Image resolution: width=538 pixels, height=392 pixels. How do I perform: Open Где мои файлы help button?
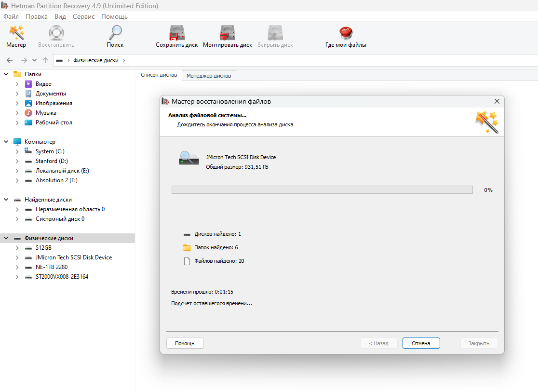tap(346, 36)
